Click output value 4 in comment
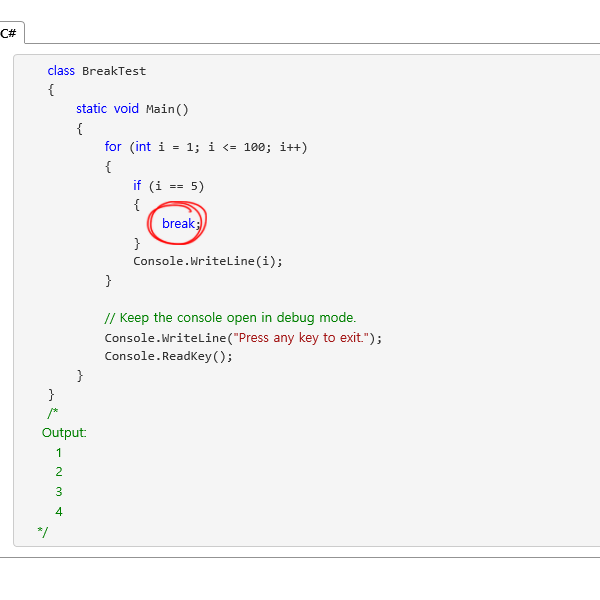The height and width of the screenshot is (600, 600). [x=59, y=512]
